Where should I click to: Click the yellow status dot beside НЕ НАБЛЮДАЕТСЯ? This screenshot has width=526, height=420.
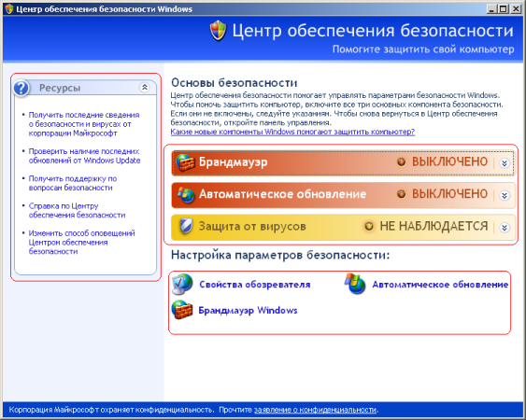coord(369,226)
